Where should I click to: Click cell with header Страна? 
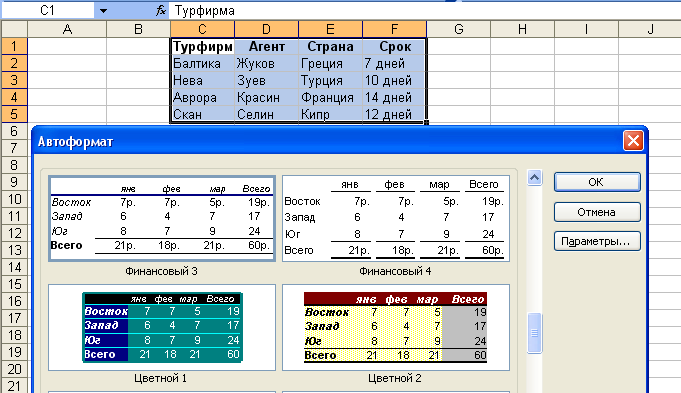pyautogui.click(x=330, y=46)
